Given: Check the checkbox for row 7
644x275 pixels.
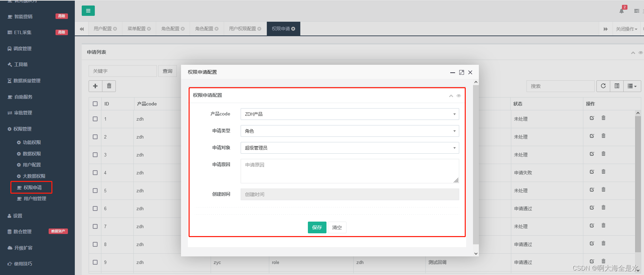Looking at the screenshot, I should click(x=95, y=226).
